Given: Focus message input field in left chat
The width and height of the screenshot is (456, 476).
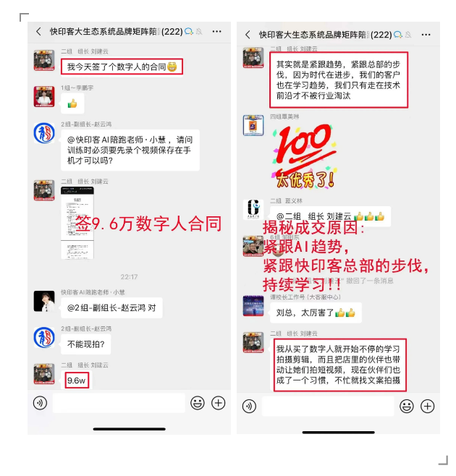Looking at the screenshot, I should [119, 403].
